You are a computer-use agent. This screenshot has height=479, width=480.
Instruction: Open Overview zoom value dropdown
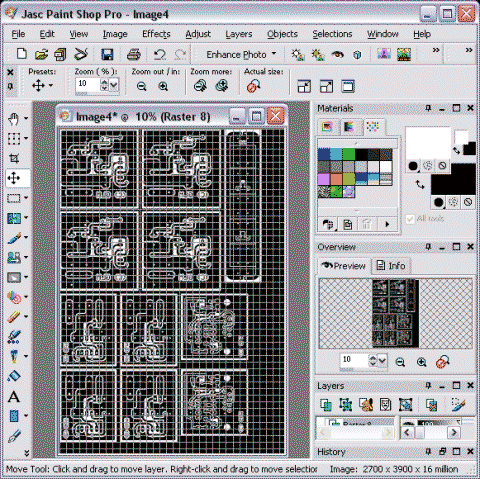pyautogui.click(x=382, y=360)
